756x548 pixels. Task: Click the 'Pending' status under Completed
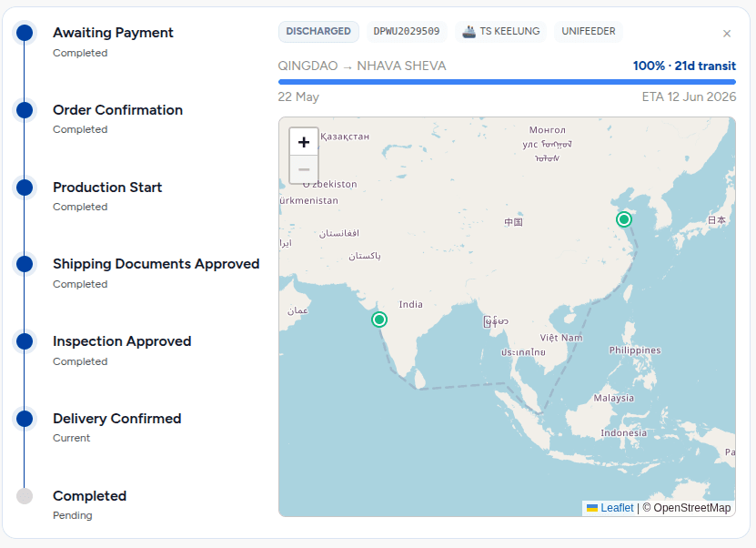[x=72, y=515]
